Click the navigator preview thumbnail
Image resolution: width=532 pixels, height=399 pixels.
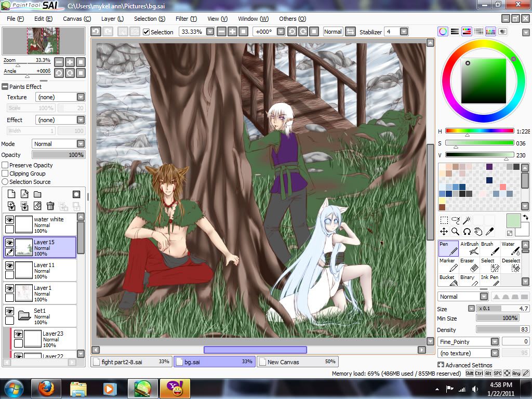[x=44, y=41]
